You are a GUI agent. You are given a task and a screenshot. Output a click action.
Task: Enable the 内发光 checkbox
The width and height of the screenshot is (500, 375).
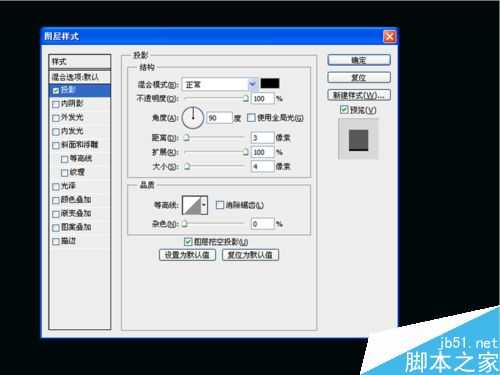pyautogui.click(x=56, y=132)
